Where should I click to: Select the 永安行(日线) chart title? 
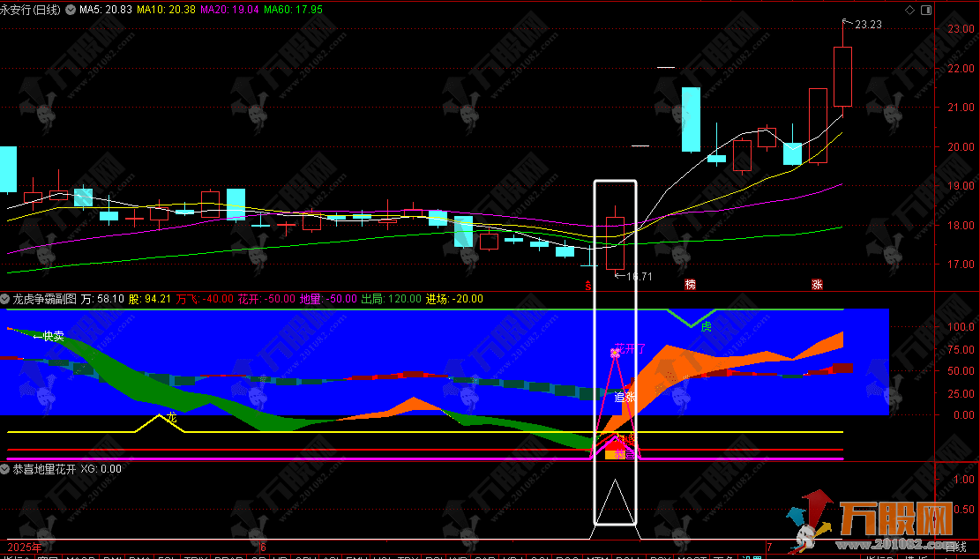pyautogui.click(x=31, y=10)
